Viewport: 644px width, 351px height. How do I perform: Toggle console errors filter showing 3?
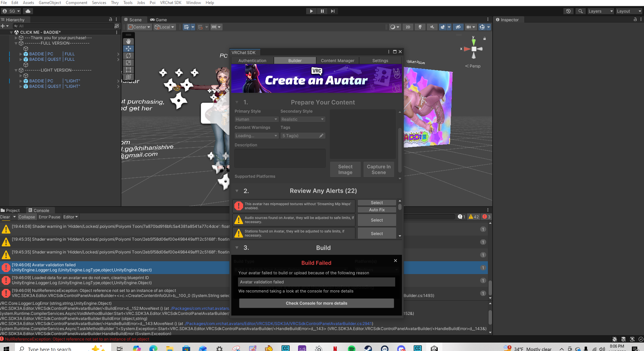tap(487, 217)
